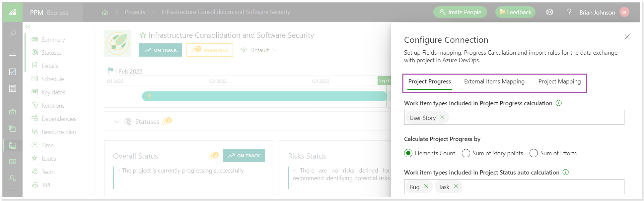The width and height of the screenshot is (644, 201).
Task: Click the PPM Express logo icon
Action: pyautogui.click(x=13, y=12)
